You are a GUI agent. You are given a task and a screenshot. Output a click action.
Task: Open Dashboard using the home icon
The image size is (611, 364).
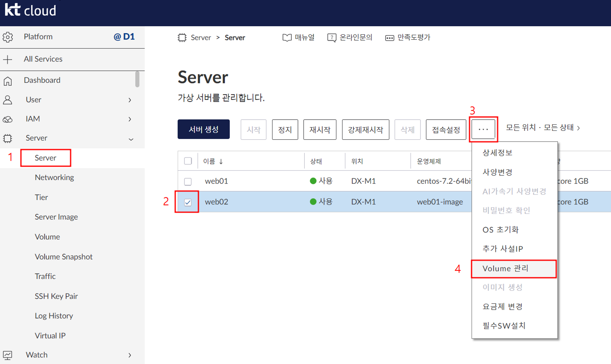[8, 80]
